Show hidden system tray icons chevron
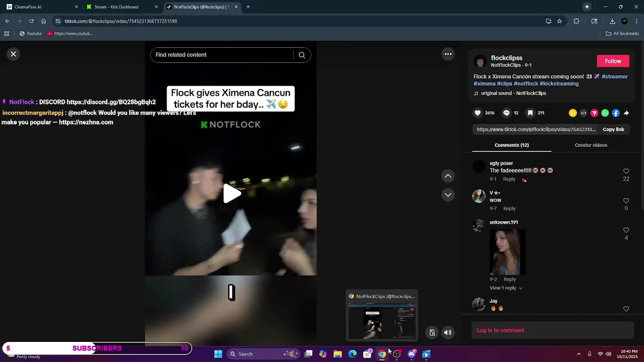This screenshot has width=644, height=362. [x=579, y=354]
